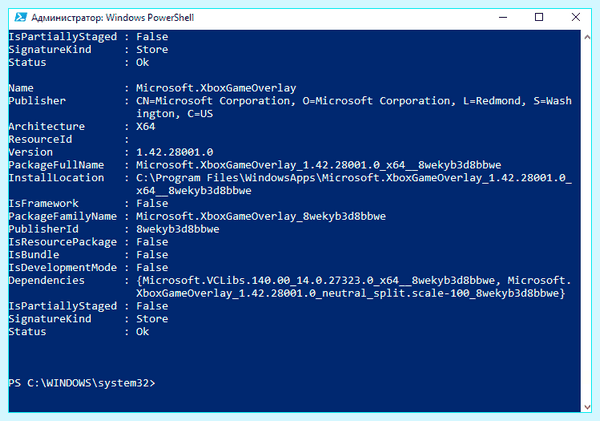Viewport: 600px width, 421px height.
Task: Click PackageFullName value ending x64__8wekyb3d8bbwe
Action: pyautogui.click(x=319, y=165)
